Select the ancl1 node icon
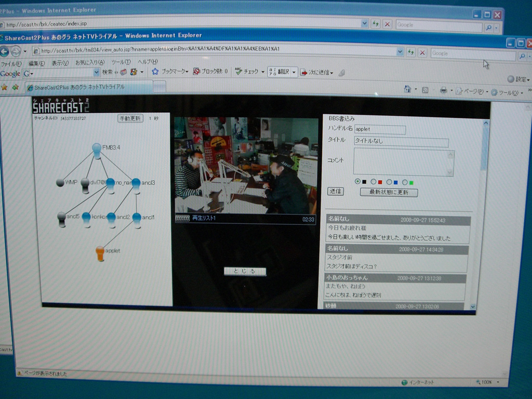This screenshot has height=399, width=532. [137, 220]
